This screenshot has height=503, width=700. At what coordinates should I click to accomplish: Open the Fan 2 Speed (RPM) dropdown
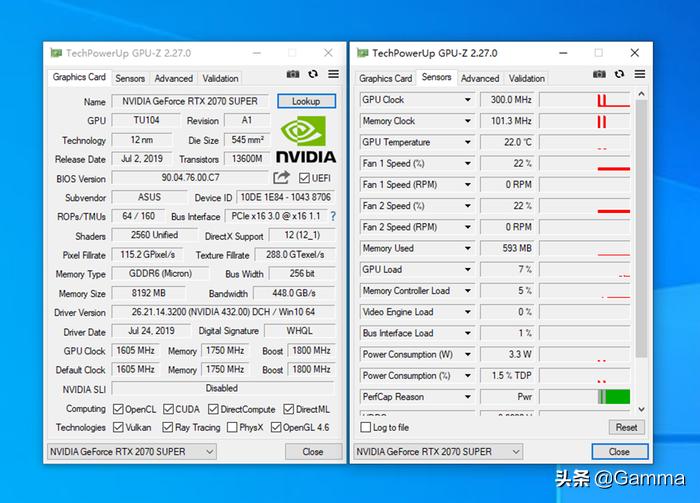(467, 227)
